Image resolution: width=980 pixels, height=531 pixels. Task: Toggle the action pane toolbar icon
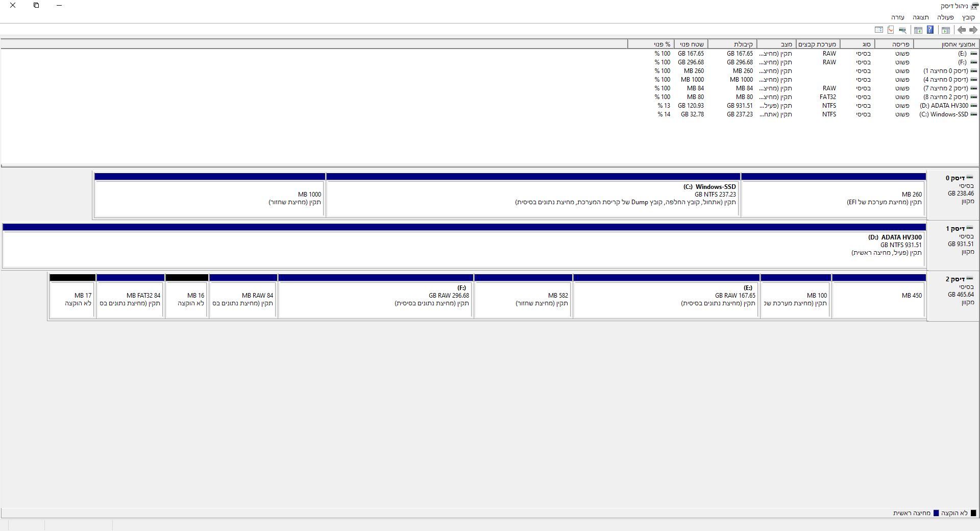tap(918, 30)
